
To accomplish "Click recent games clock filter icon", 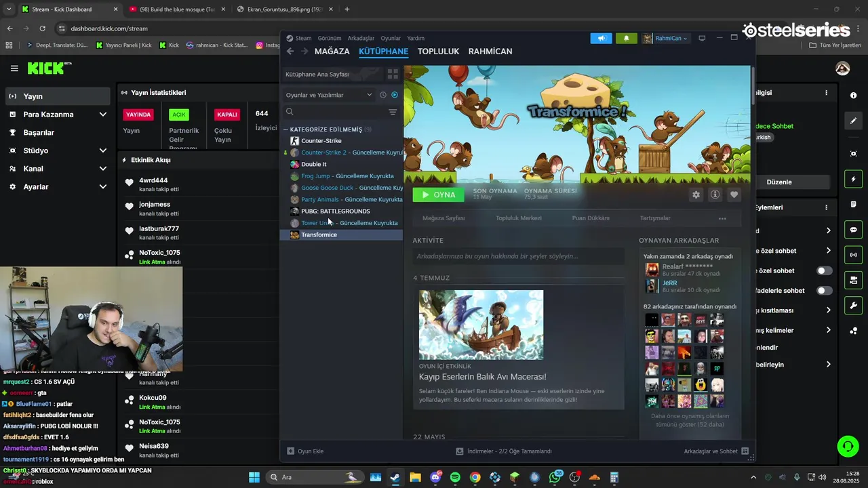I will coord(383,95).
